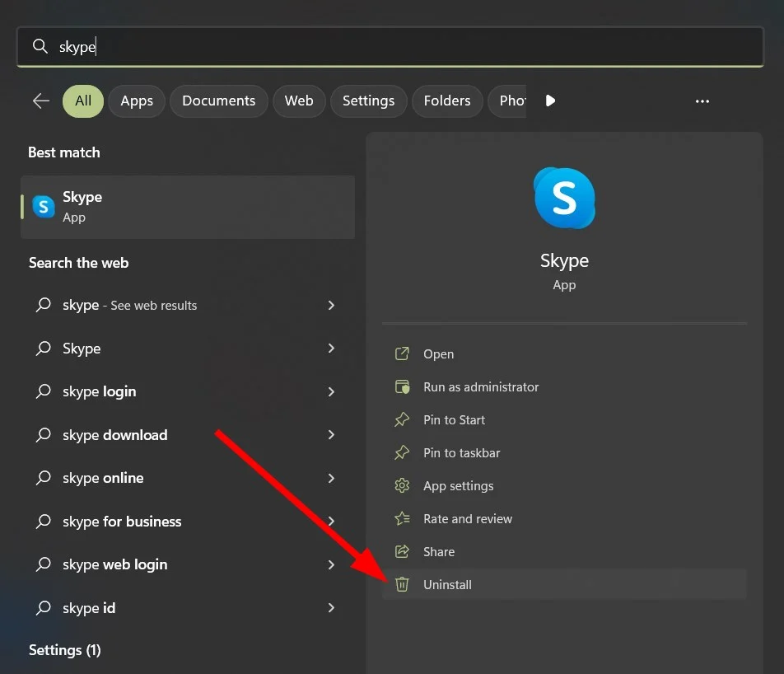Open the three-dot more options menu
784x674 pixels.
tap(702, 101)
